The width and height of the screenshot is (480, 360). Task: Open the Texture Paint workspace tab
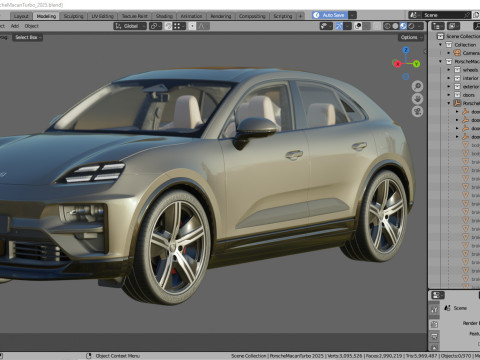pyautogui.click(x=134, y=16)
